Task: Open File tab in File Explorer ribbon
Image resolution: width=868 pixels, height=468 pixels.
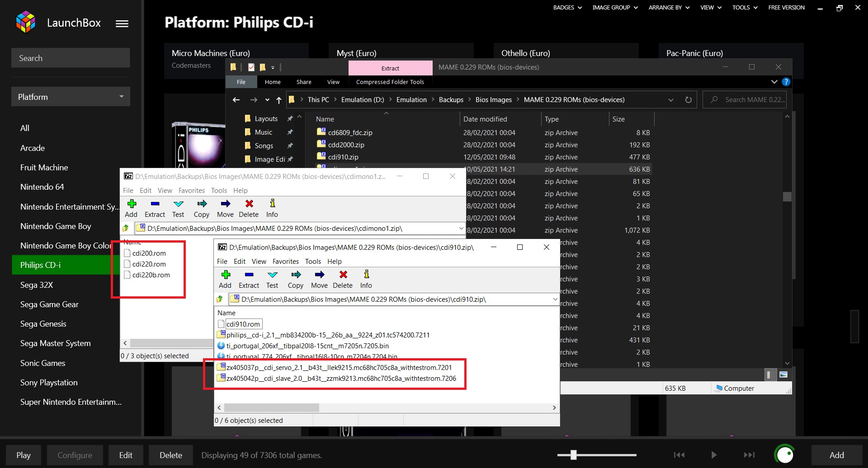Action: (x=241, y=82)
